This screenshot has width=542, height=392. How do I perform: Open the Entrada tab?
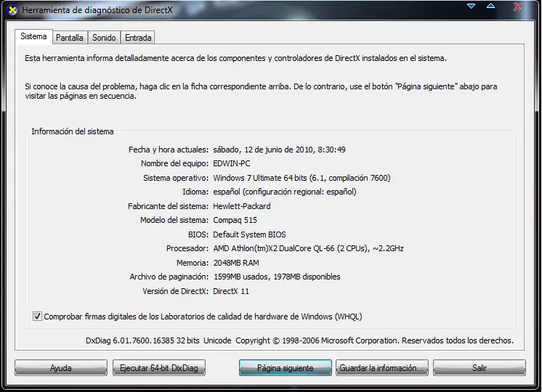(138, 38)
